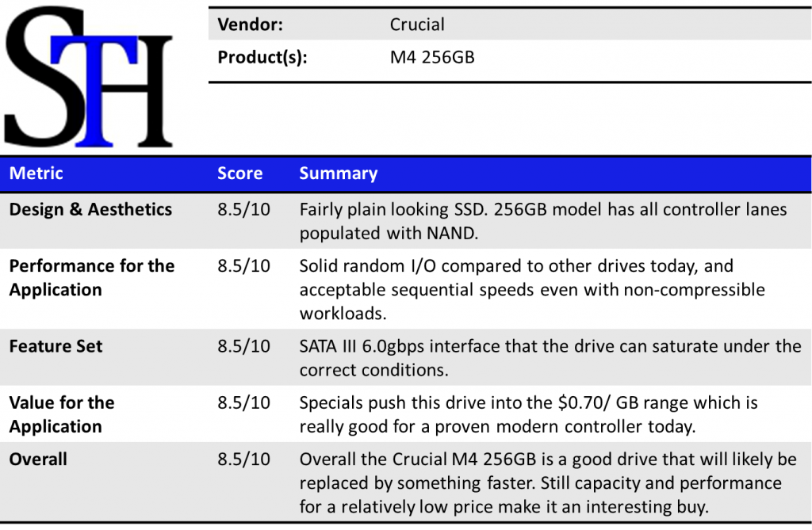Select the Feature Set row label
The height and width of the screenshot is (530, 812).
(x=56, y=346)
